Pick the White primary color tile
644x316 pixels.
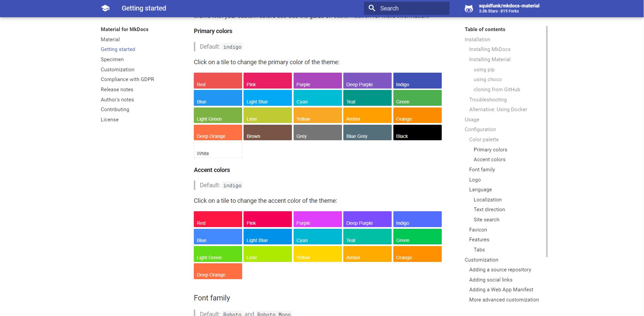tap(218, 150)
